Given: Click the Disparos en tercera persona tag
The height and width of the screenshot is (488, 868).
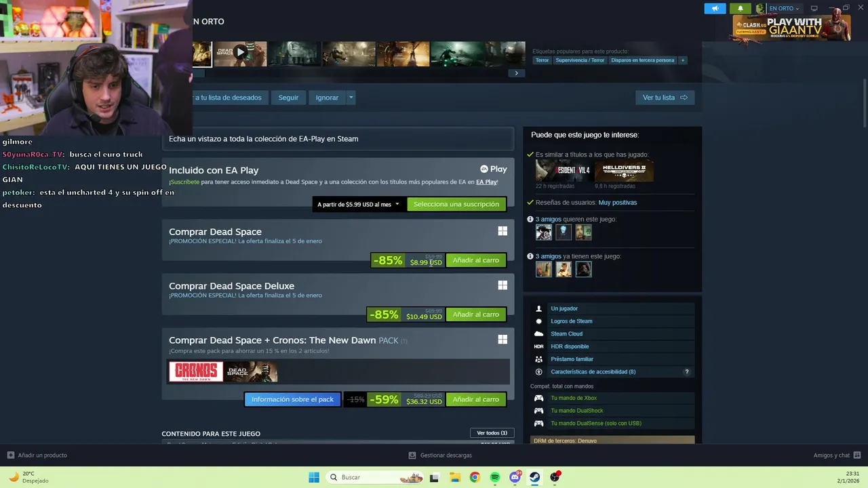Looking at the screenshot, I should pos(642,60).
